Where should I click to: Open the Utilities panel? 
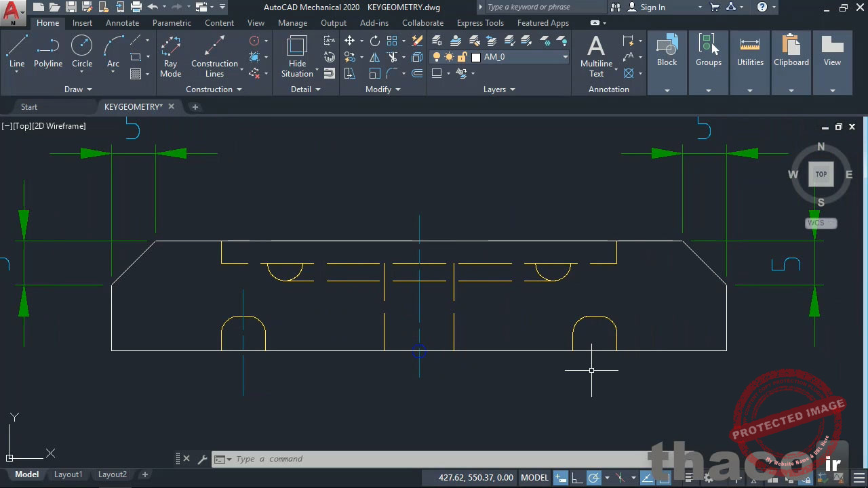tap(750, 62)
